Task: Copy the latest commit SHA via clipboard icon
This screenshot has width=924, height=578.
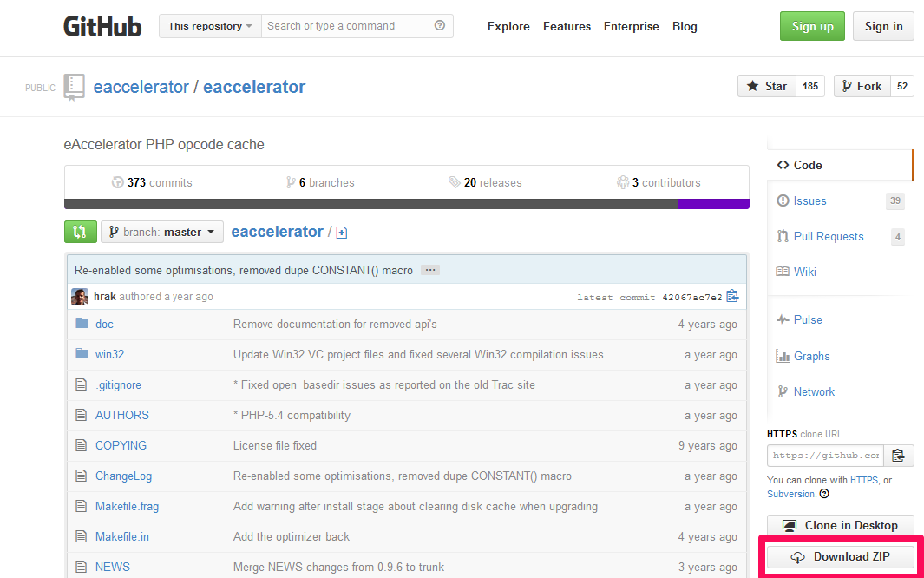Action: [732, 296]
